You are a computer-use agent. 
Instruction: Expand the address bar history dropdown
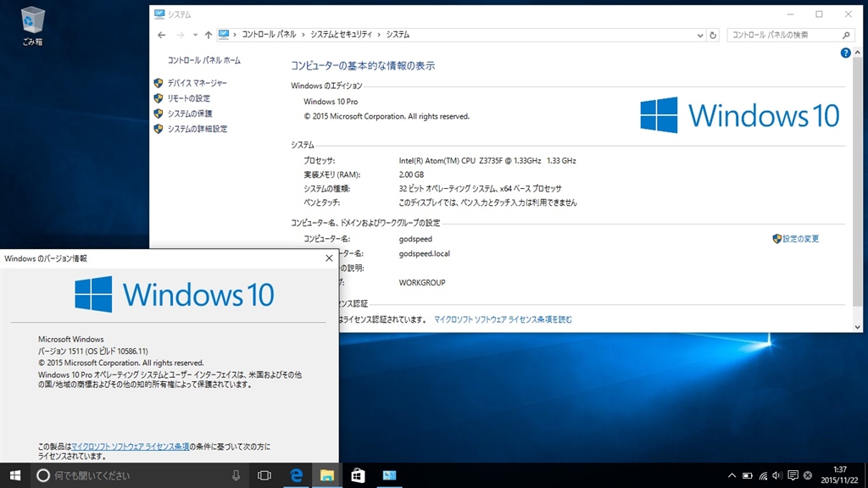click(699, 35)
